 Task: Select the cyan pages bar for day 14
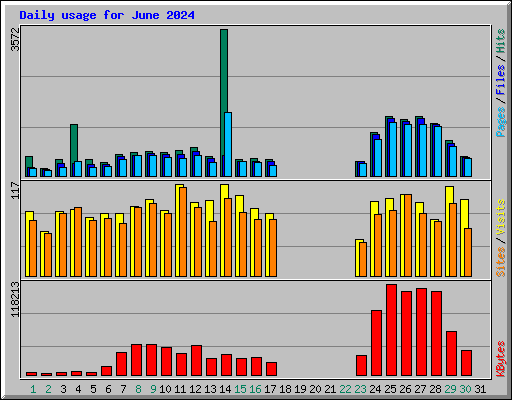tap(228, 144)
